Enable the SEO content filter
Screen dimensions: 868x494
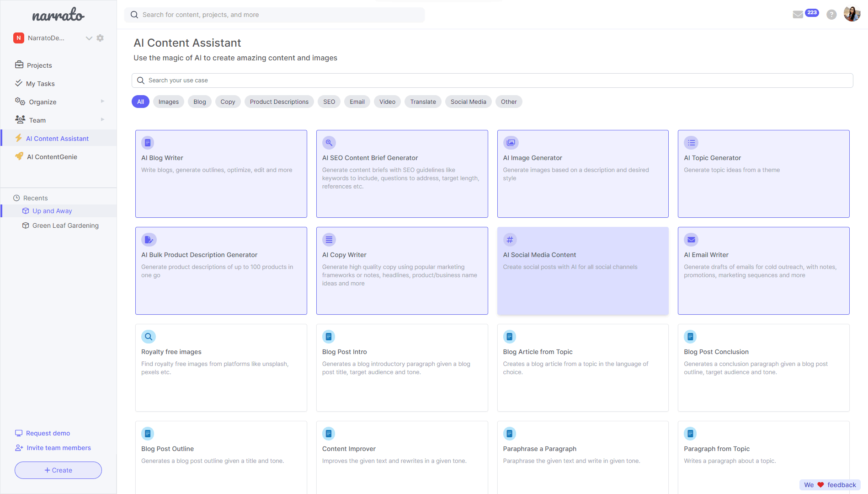329,102
